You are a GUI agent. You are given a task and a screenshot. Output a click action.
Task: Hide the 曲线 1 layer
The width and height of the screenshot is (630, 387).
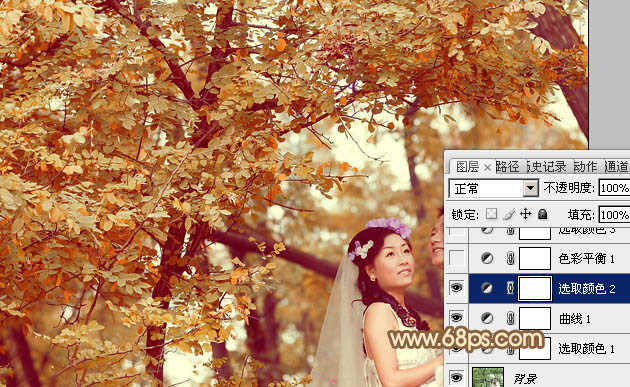click(456, 318)
